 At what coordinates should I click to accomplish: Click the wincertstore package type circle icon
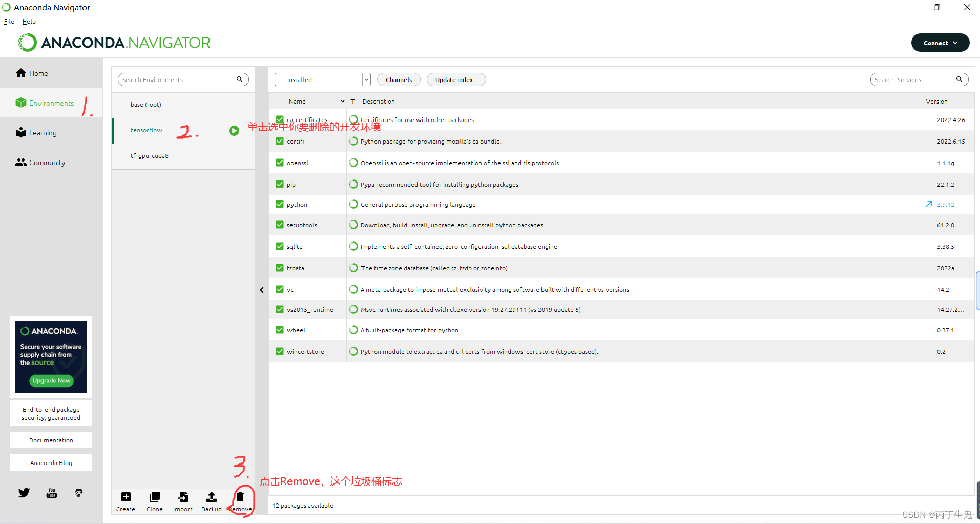coord(353,351)
